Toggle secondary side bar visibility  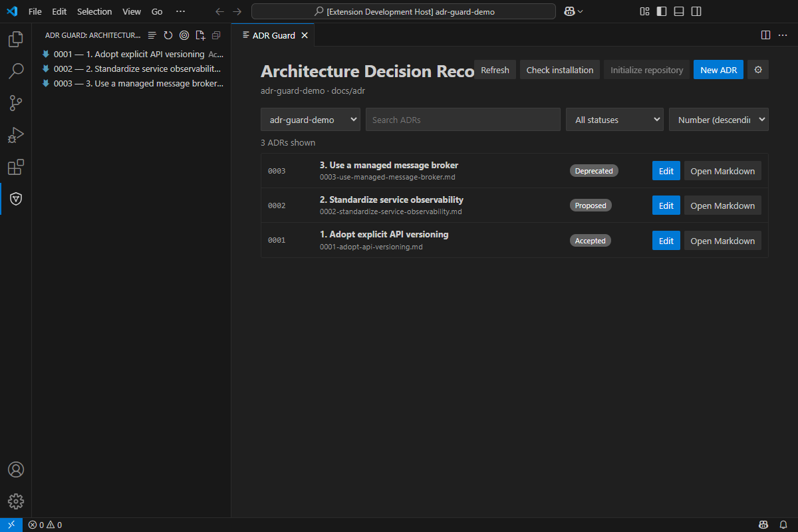click(696, 11)
